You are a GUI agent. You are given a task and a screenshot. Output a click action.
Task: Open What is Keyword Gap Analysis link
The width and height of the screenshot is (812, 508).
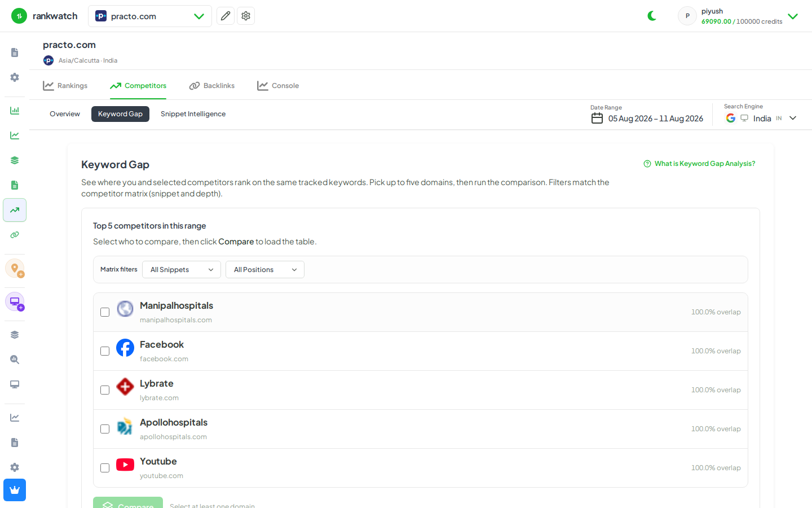699,164
